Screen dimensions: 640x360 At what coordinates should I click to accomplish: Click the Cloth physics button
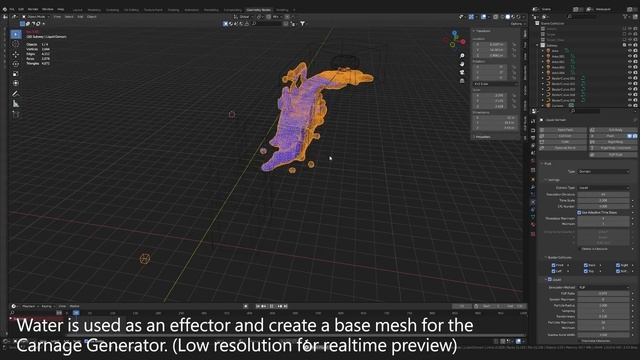point(562,142)
